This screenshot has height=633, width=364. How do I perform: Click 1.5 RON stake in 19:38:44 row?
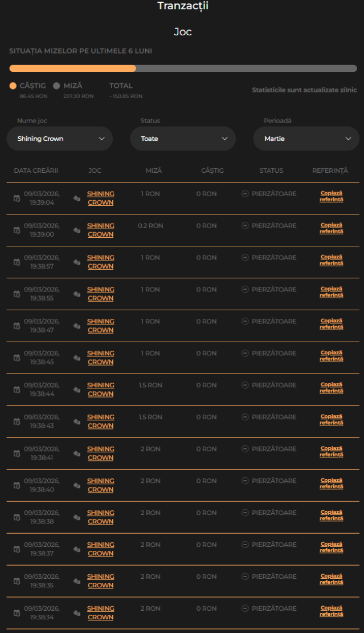tap(150, 385)
